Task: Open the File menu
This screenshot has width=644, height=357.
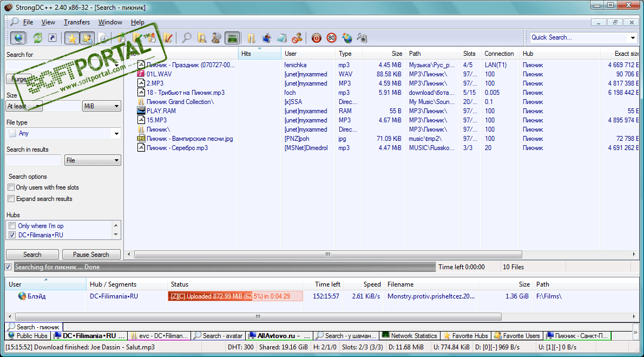Action: (x=28, y=22)
